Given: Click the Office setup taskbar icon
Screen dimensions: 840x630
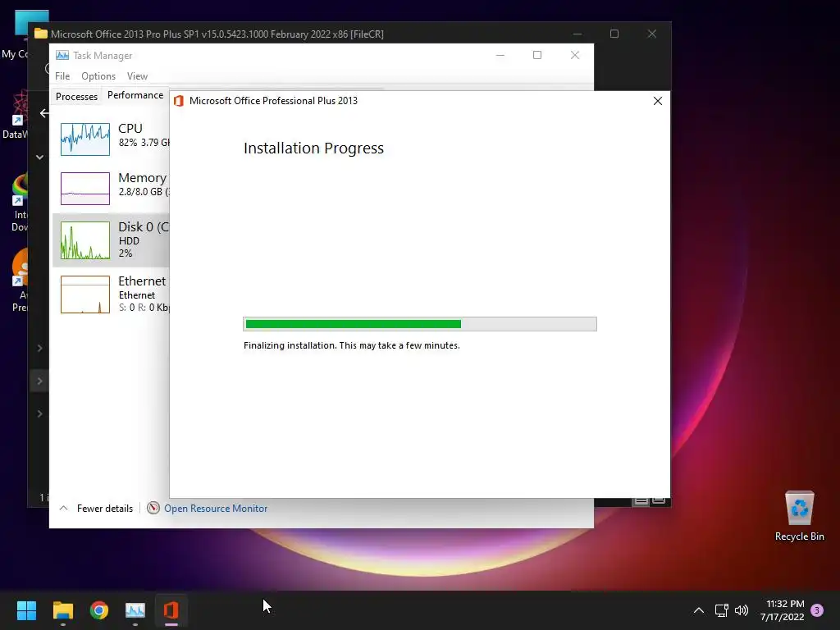Looking at the screenshot, I should pos(171,610).
